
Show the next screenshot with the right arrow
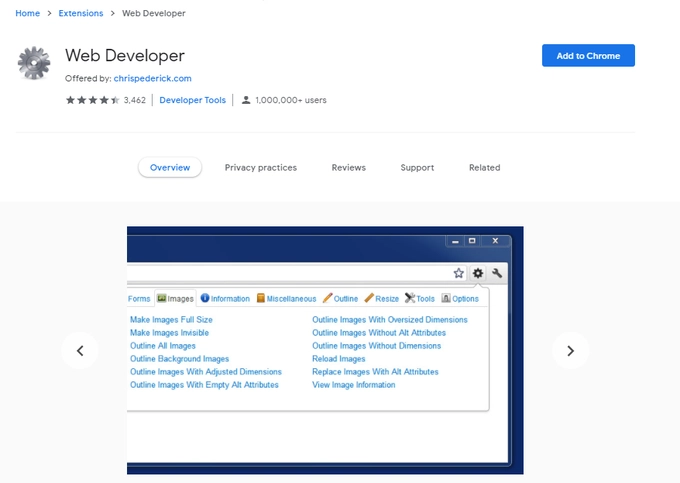[571, 350]
